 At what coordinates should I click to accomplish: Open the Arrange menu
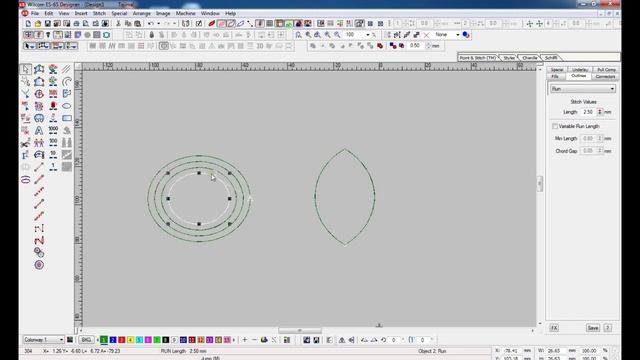pos(142,13)
